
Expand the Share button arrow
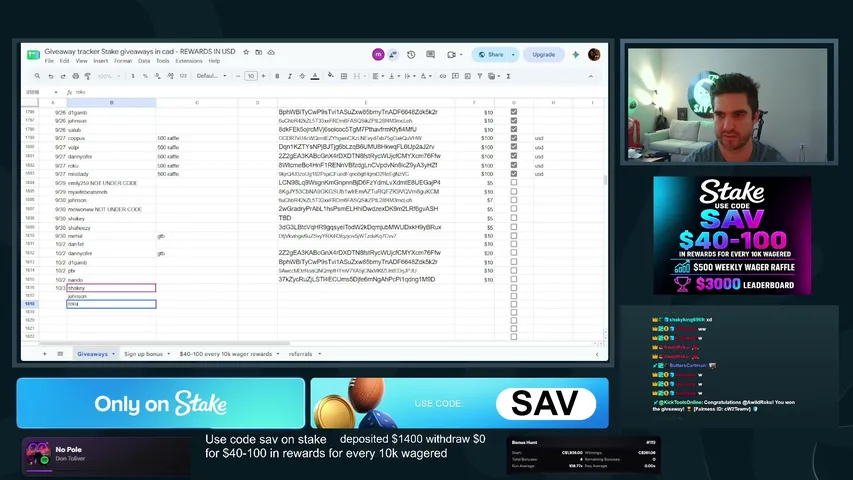pos(513,54)
